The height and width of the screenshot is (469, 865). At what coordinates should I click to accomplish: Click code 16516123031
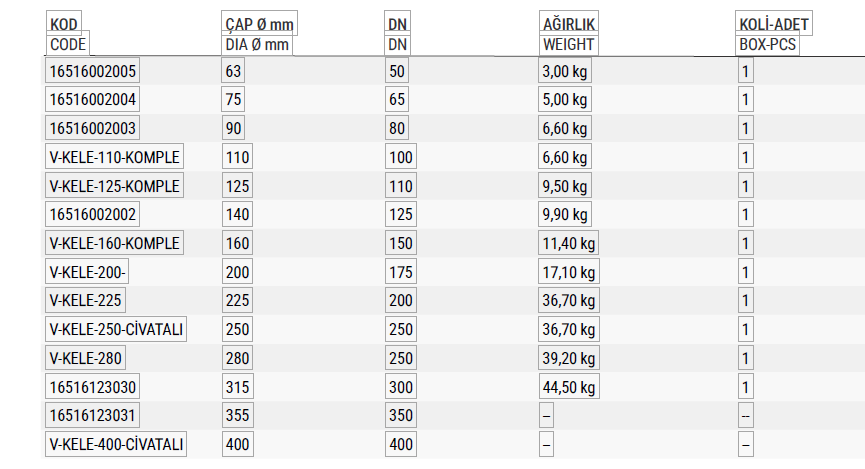click(92, 415)
